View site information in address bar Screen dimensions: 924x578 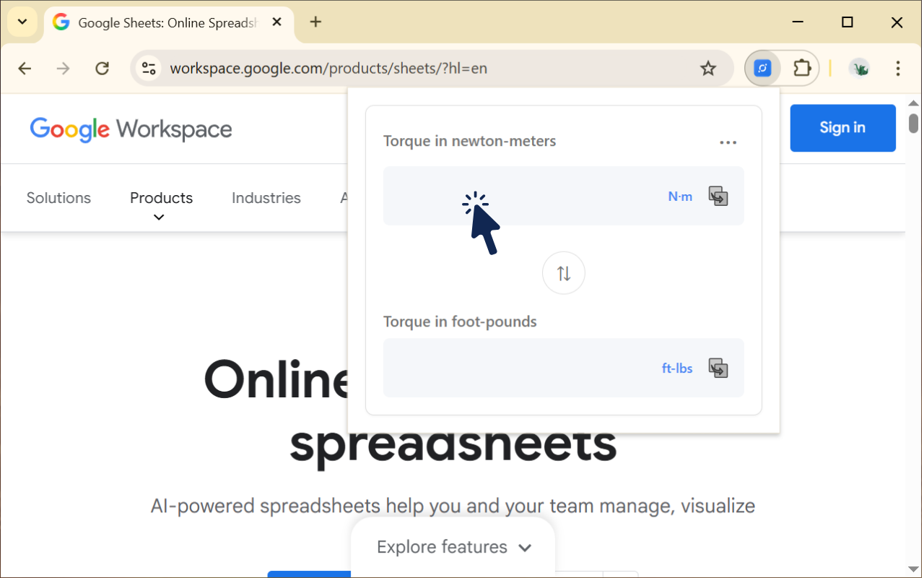tap(149, 69)
